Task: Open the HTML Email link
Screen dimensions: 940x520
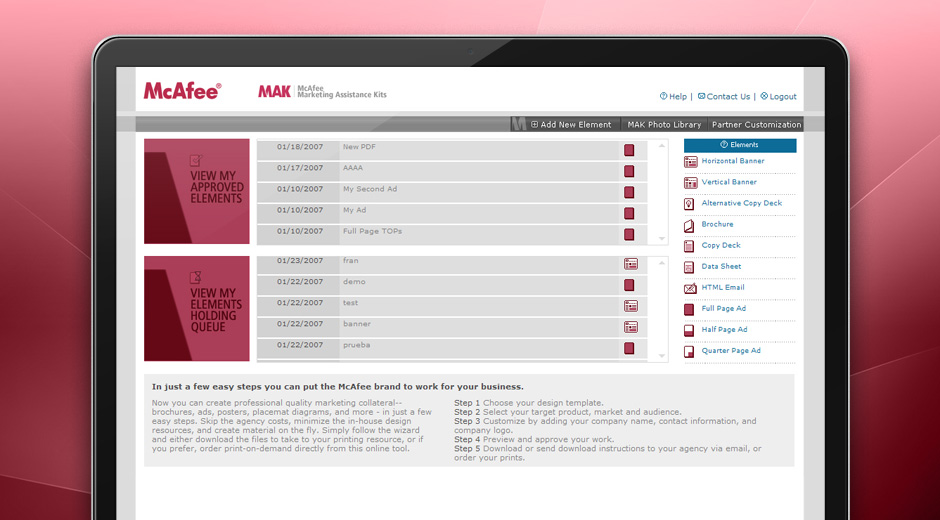Action: (x=722, y=287)
